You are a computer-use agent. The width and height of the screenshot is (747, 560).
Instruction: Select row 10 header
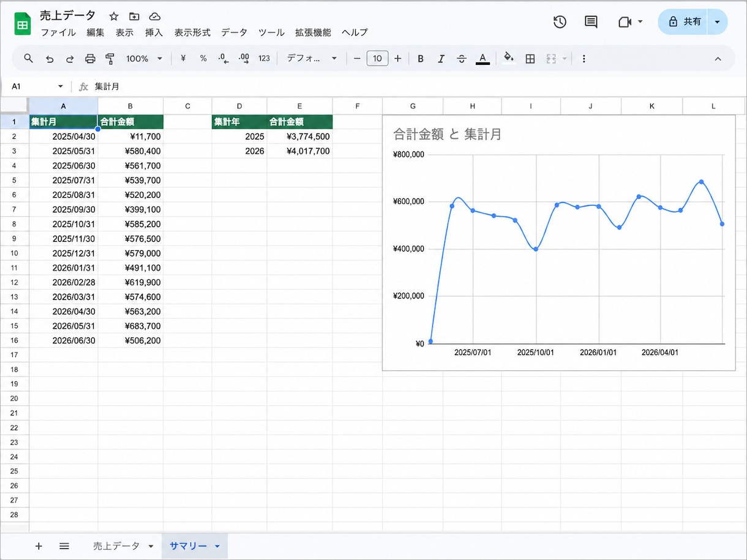tap(15, 253)
